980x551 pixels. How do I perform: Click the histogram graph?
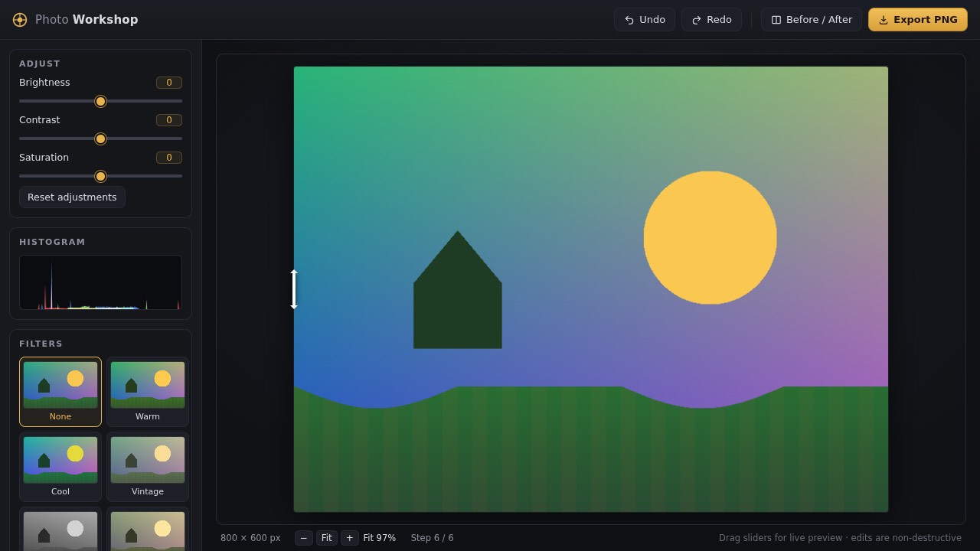pos(100,282)
